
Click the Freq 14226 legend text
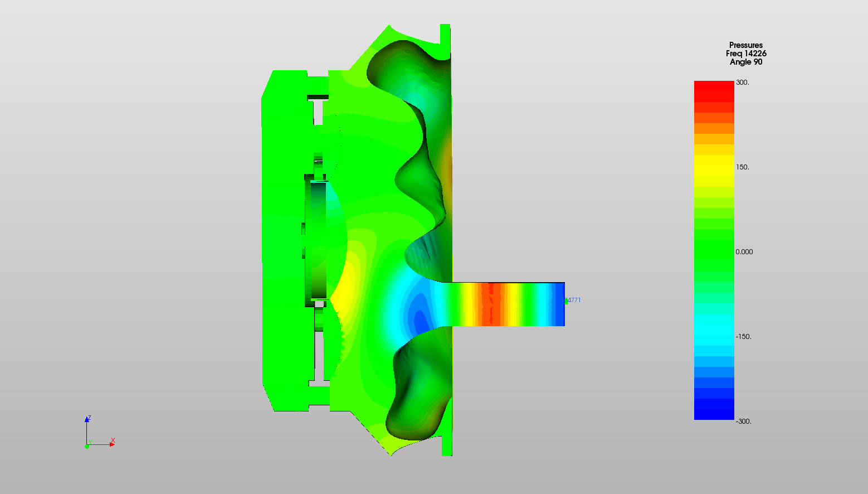click(x=745, y=54)
